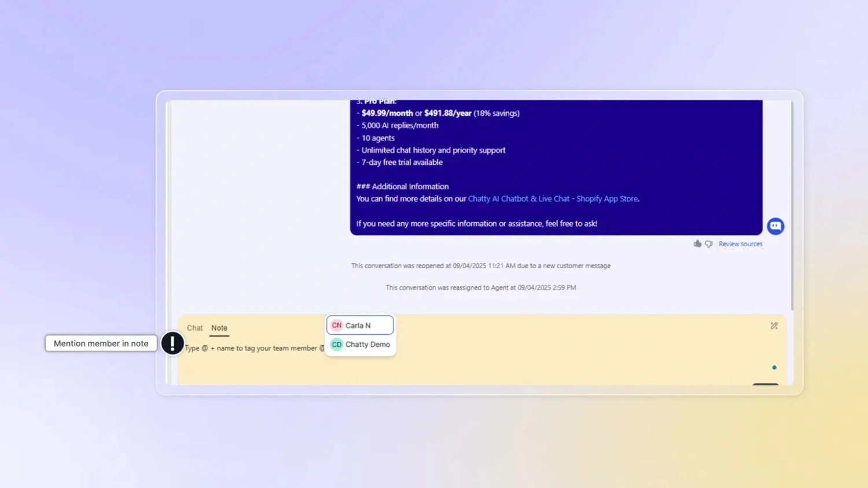Click the '7-day free trial available' line
This screenshot has height=488, width=868.
point(400,162)
